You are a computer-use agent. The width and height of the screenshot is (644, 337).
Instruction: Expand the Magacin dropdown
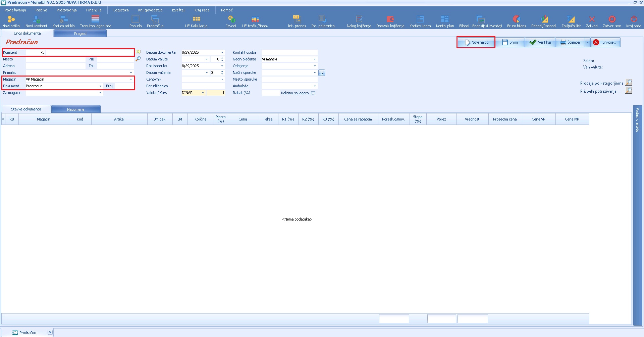click(x=131, y=79)
